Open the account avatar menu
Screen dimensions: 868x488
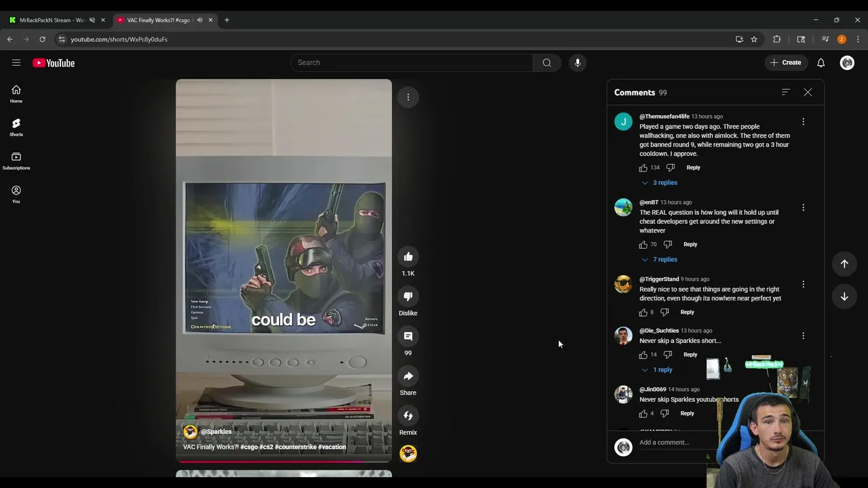click(847, 62)
